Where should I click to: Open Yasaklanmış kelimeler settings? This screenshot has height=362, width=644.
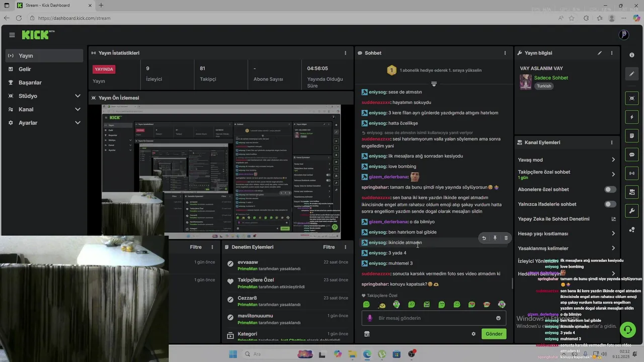pos(567,248)
